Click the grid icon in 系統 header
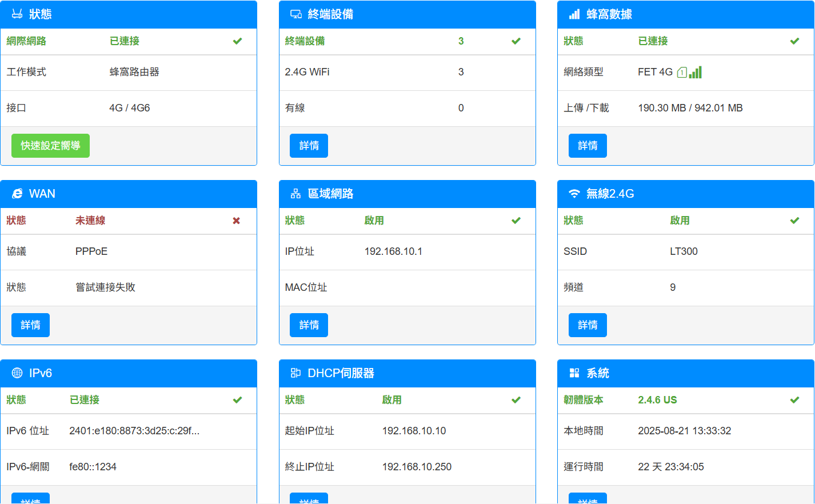Screen dimensions: 815x504 tap(574, 373)
